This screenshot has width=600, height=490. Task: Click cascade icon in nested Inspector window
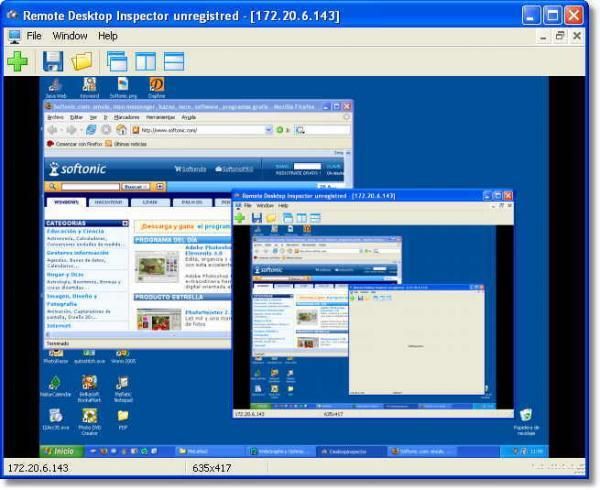tap(287, 218)
